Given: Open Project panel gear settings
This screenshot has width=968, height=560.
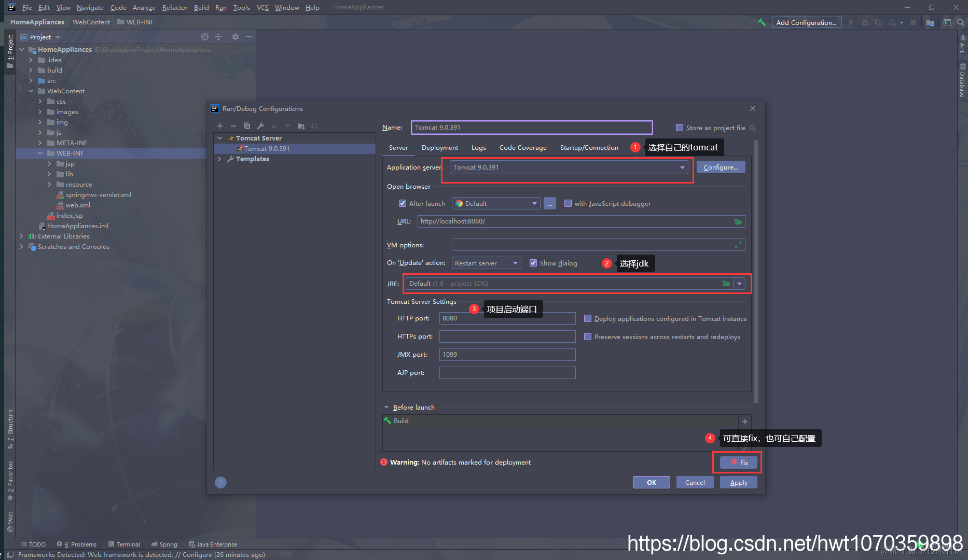Looking at the screenshot, I should 236,37.
